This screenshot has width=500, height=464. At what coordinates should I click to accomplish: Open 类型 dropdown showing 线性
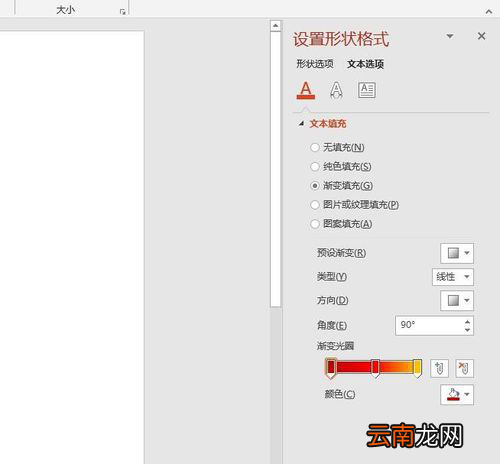453,277
